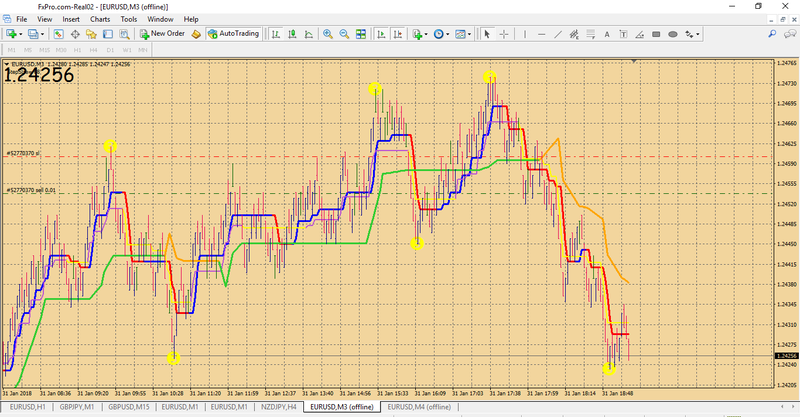Expand the New Chart dropdown arrow
Viewport: 800px width, 417px height.
point(23,34)
